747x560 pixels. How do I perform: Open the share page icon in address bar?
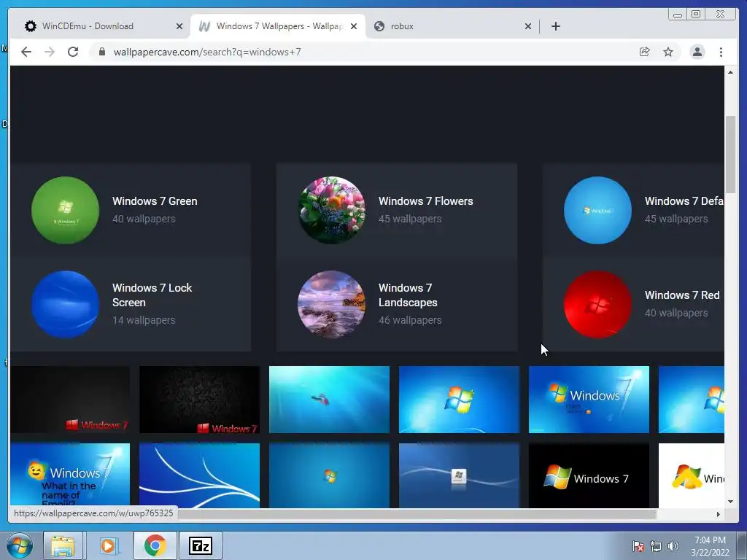click(x=645, y=52)
